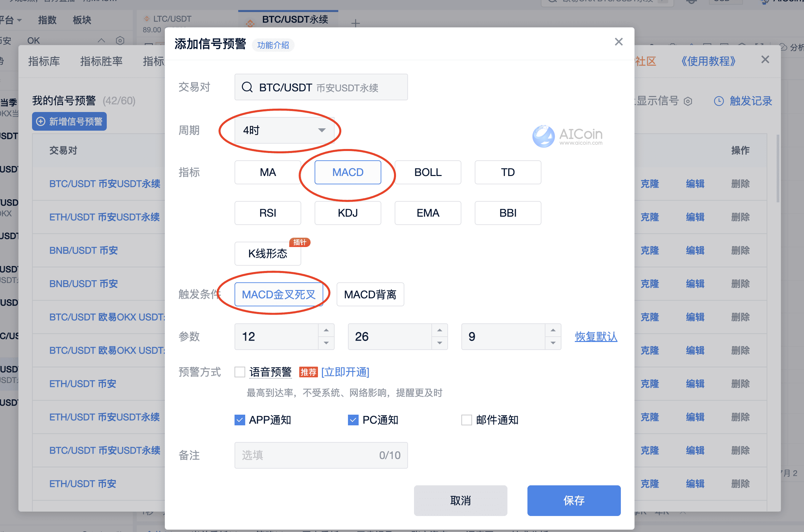Decrease the second parameter value 26

[440, 343]
